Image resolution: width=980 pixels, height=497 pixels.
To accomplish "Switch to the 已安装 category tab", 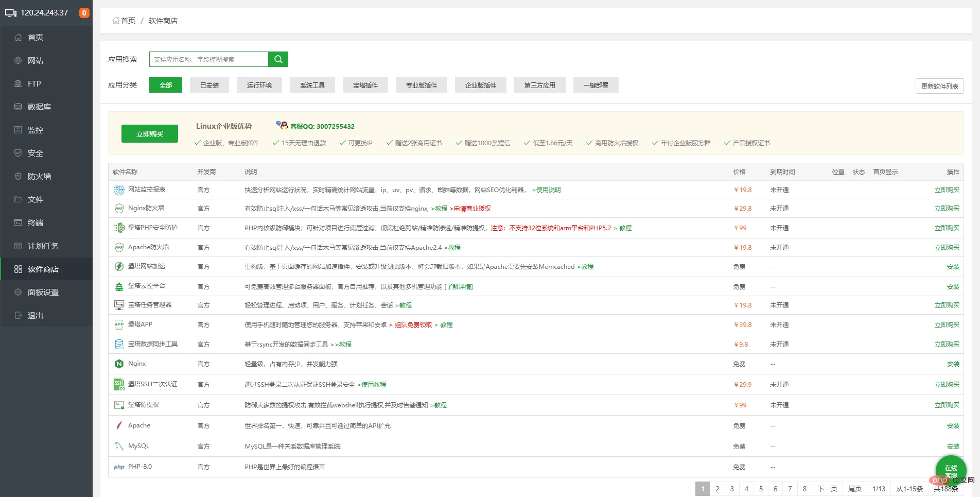I will (209, 85).
